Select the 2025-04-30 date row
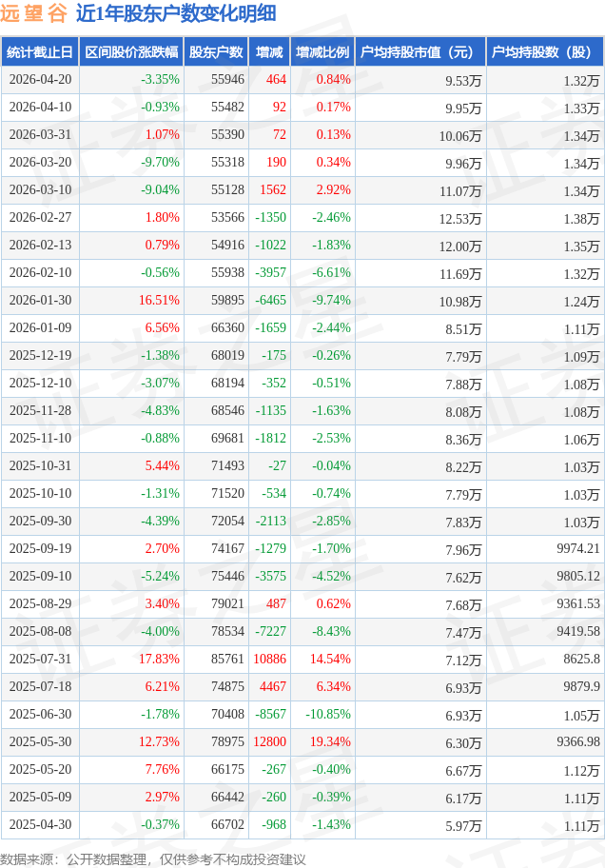The width and height of the screenshot is (605, 868). click(x=39, y=824)
